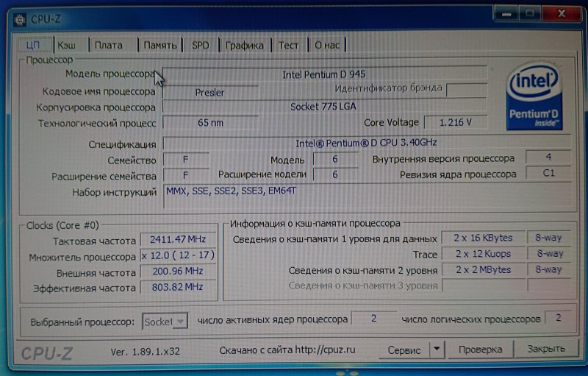Minimize the CPU-Z window
The image size is (588, 376).
coord(503,13)
